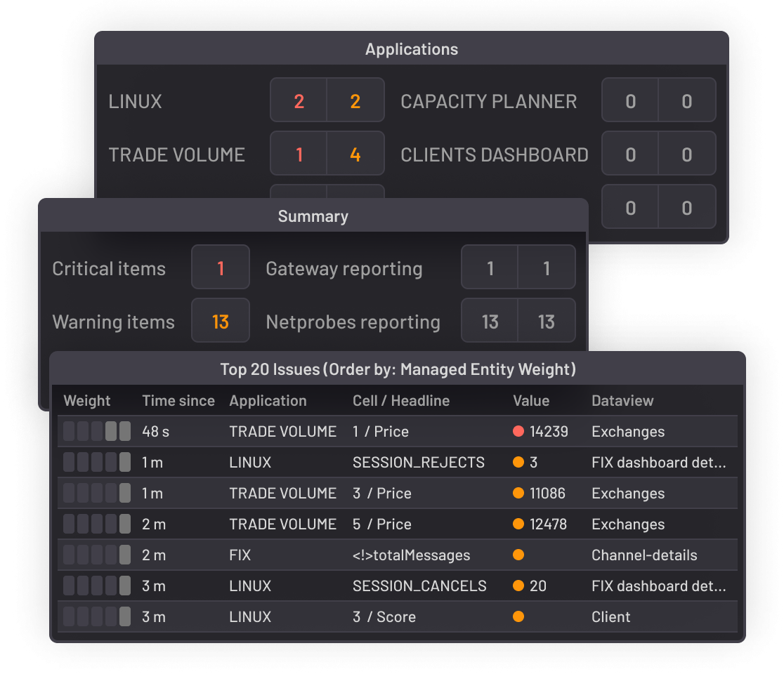Click weight bar indicator in SESSION_CANCELS row

(x=97, y=586)
